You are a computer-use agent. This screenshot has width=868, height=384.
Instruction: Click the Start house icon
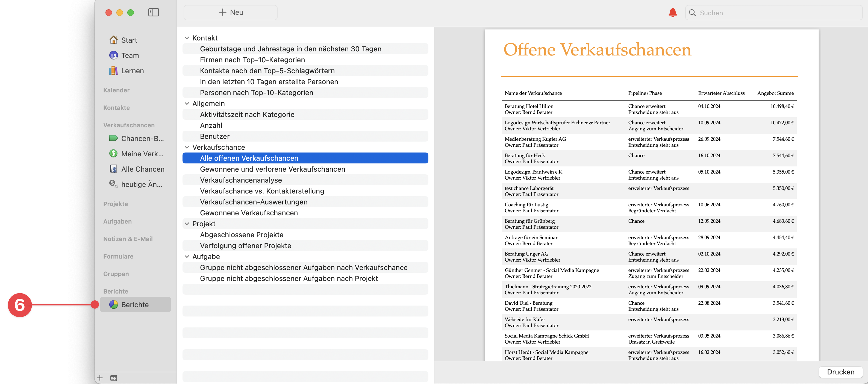pos(114,40)
